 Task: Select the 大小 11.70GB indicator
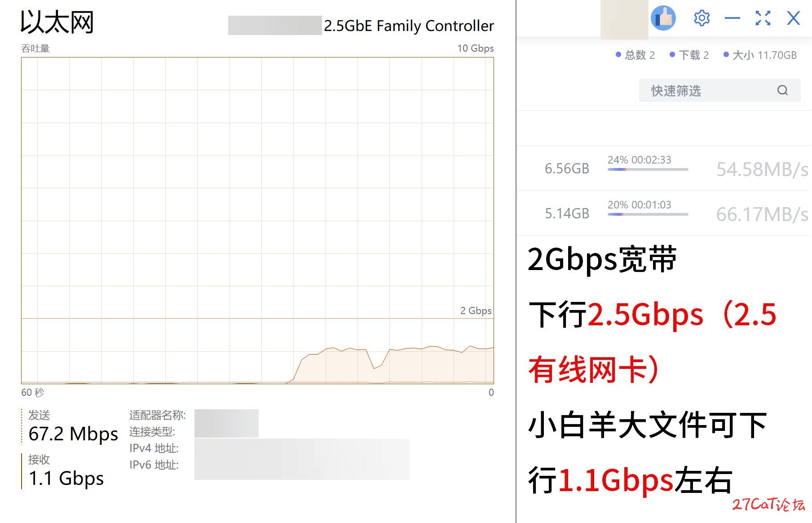760,55
